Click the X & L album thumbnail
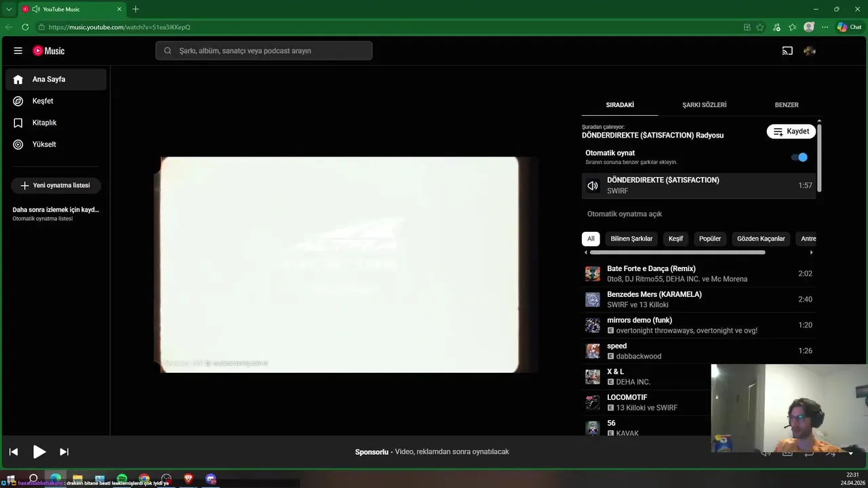 coord(593,377)
